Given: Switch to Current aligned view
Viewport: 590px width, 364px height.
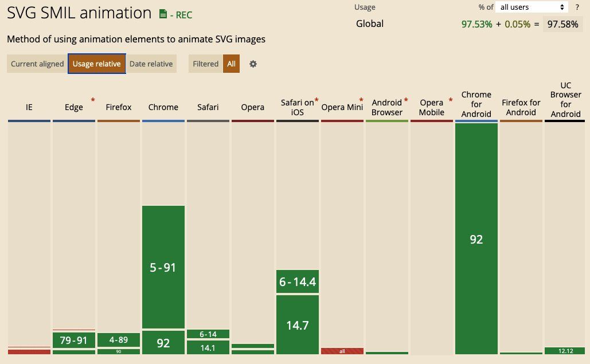Looking at the screenshot, I should coord(37,64).
